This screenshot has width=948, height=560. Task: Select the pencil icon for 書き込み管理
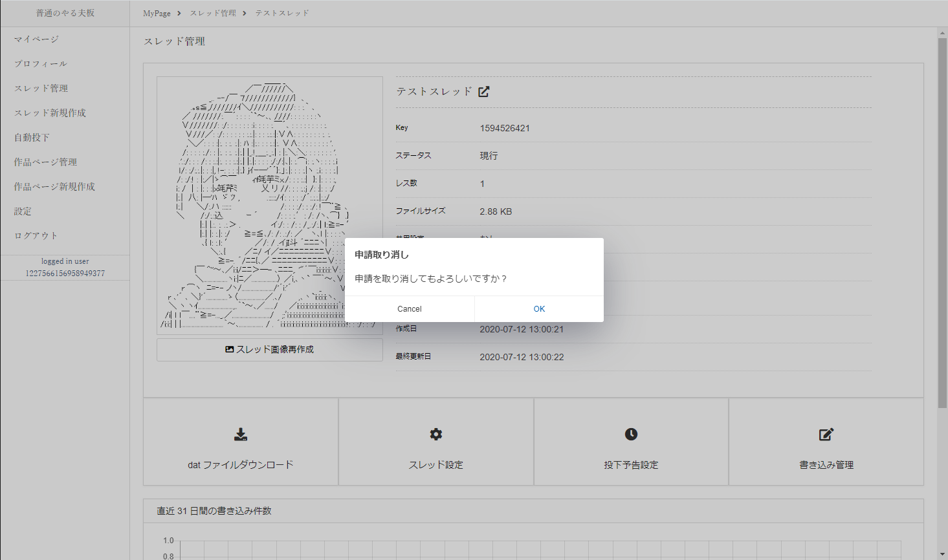pyautogui.click(x=826, y=435)
